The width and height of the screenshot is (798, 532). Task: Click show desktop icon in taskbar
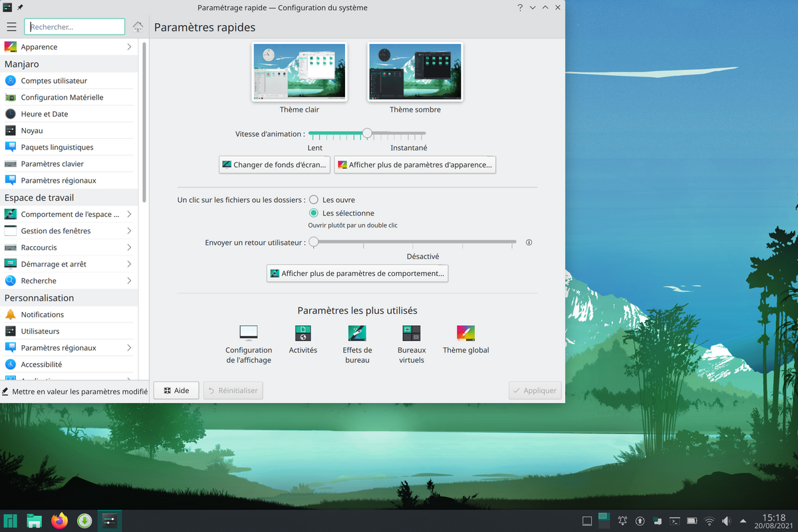coord(587,521)
